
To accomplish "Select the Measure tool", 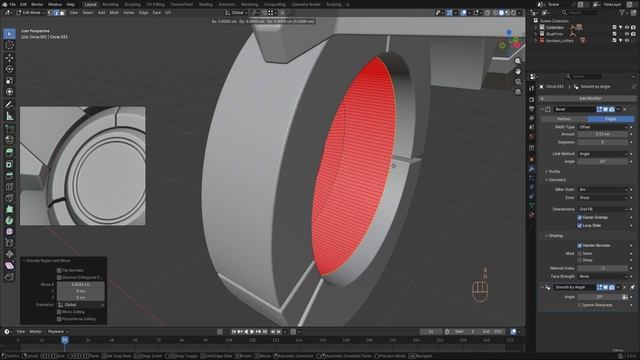I will tap(9, 116).
